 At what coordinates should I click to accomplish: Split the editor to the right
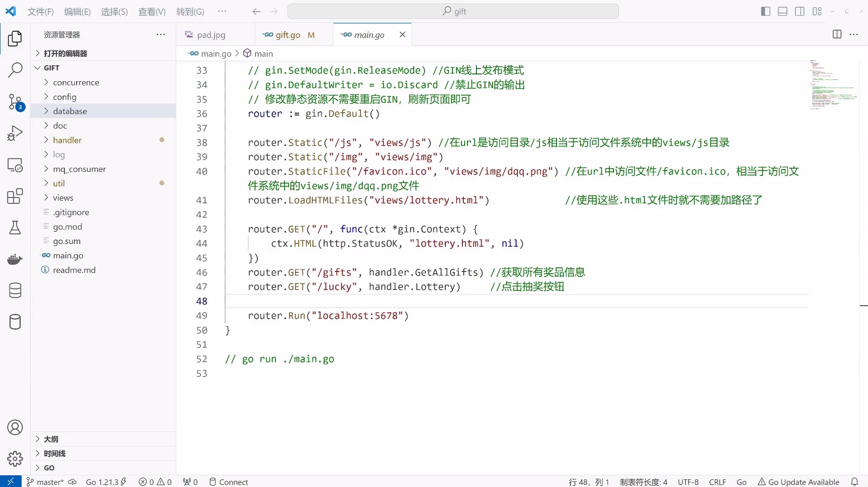[x=837, y=34]
